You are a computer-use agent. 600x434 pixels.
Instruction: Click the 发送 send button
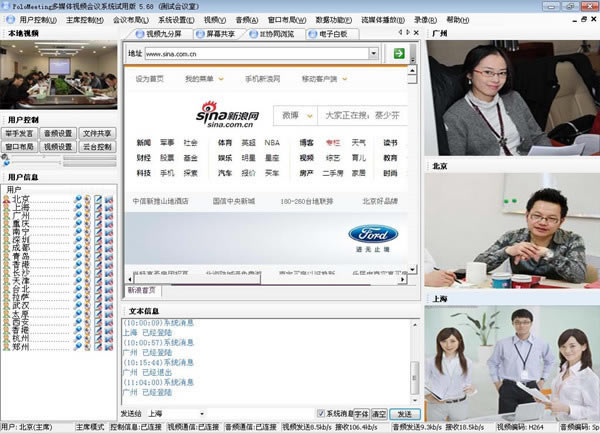[x=404, y=414]
